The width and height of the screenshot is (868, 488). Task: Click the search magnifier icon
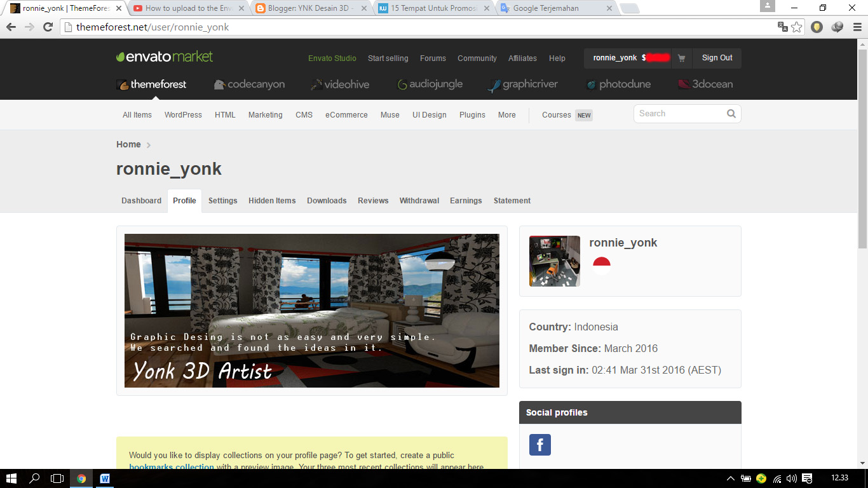click(x=731, y=114)
